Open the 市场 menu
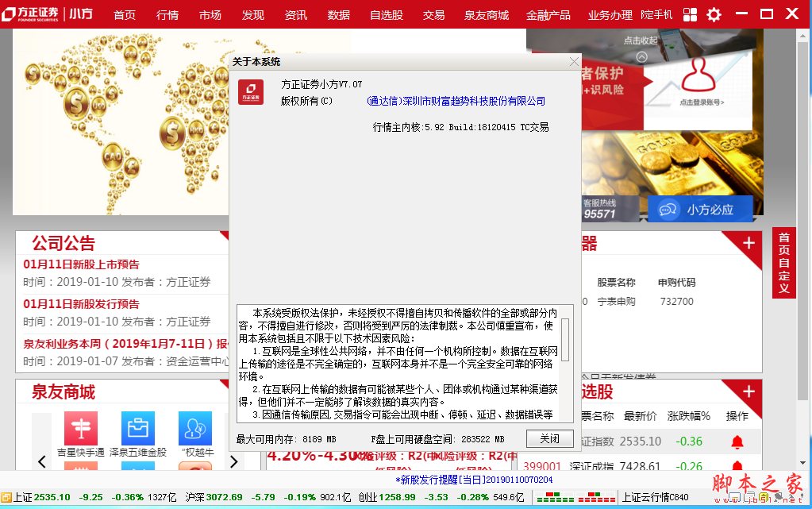Screen dimensions: 812x509 click(x=210, y=15)
